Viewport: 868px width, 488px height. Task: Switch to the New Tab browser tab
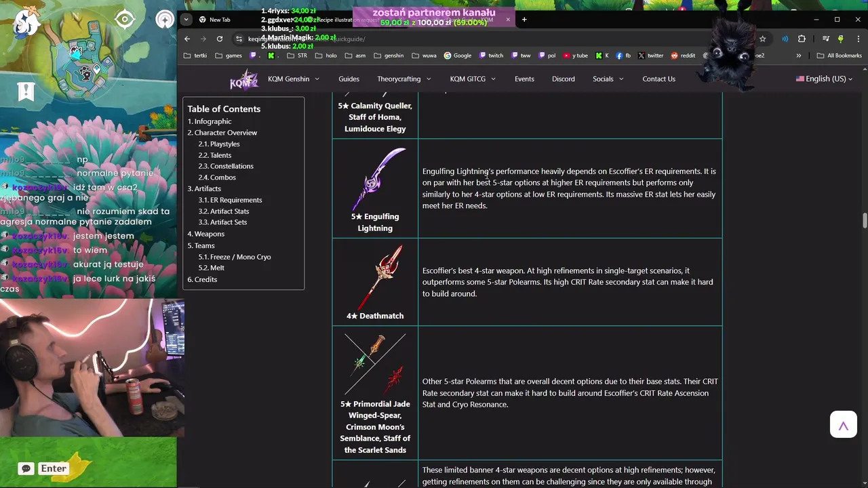pyautogui.click(x=220, y=20)
